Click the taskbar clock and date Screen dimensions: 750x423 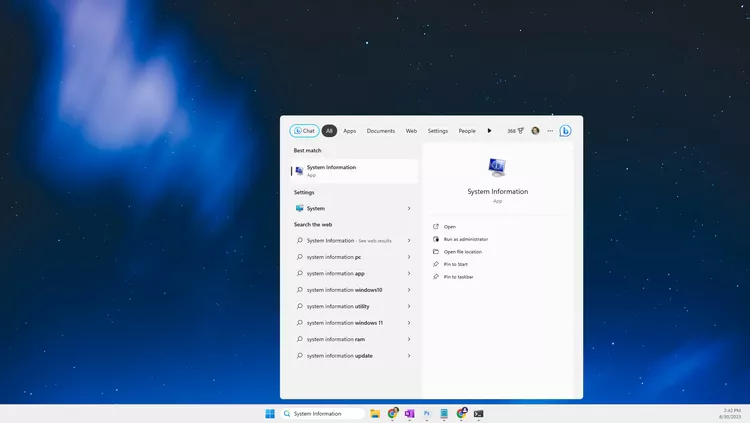pos(731,413)
